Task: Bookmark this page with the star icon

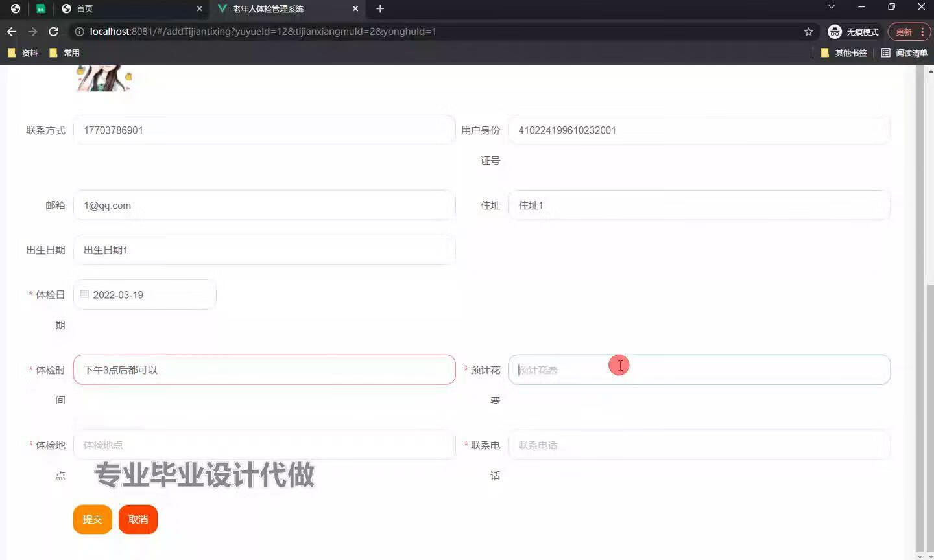Action: click(808, 32)
